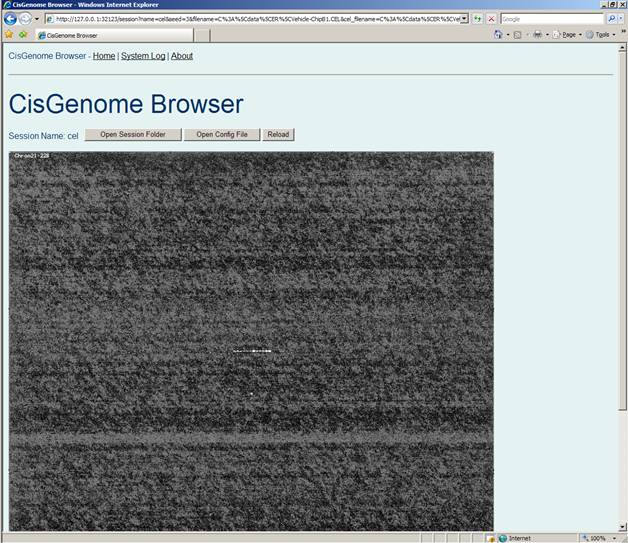The image size is (628, 543).
Task: Click the RSS feeds icon
Action: click(517, 35)
